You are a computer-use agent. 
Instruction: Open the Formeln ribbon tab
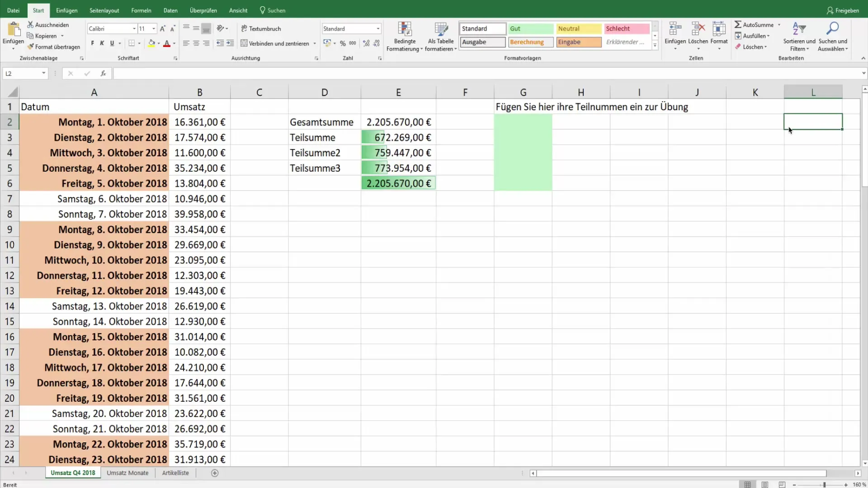tap(141, 10)
